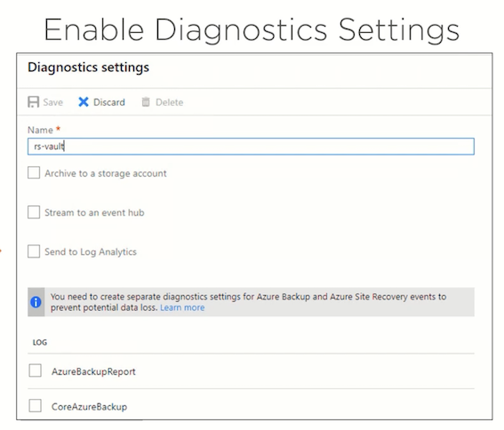Viewport: 504px width, 430px height.
Task: Click the blue info circle icon
Action: [36, 302]
